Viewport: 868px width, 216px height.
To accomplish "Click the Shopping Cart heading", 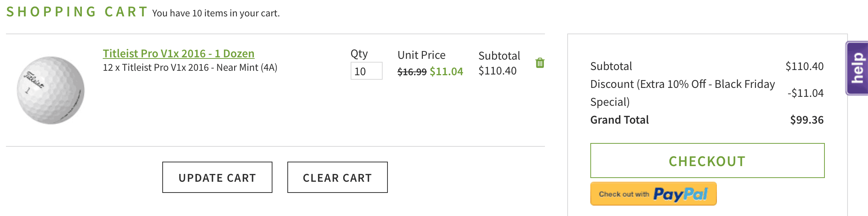I will pyautogui.click(x=77, y=12).
